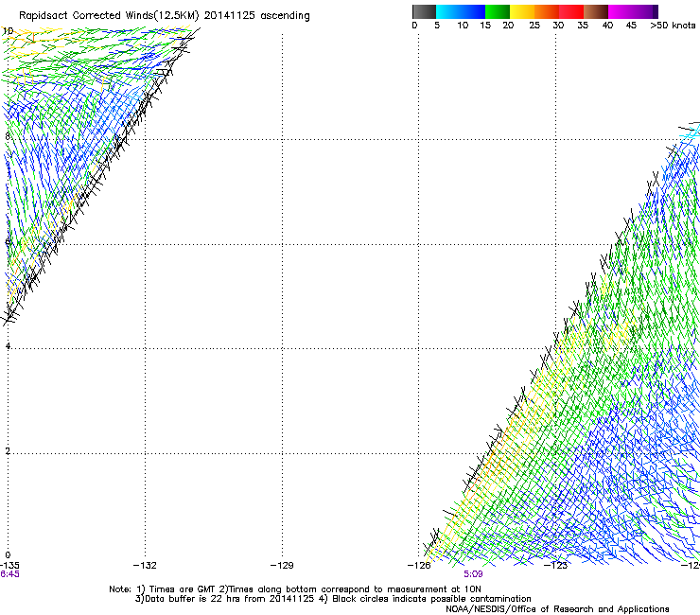Click the yellow 20-25 knots legend band
This screenshot has height=615, width=700.
(522, 11)
